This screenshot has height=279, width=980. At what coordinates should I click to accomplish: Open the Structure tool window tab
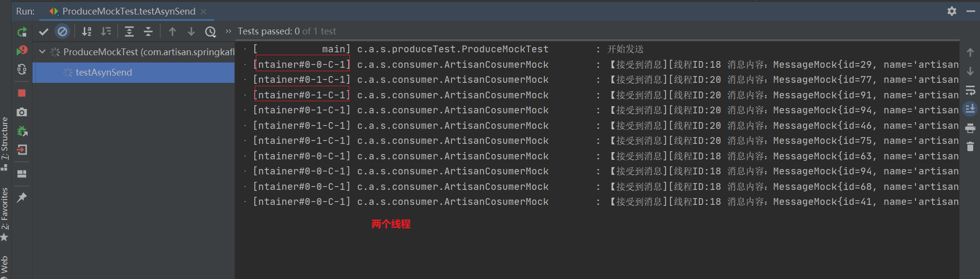pos(5,140)
